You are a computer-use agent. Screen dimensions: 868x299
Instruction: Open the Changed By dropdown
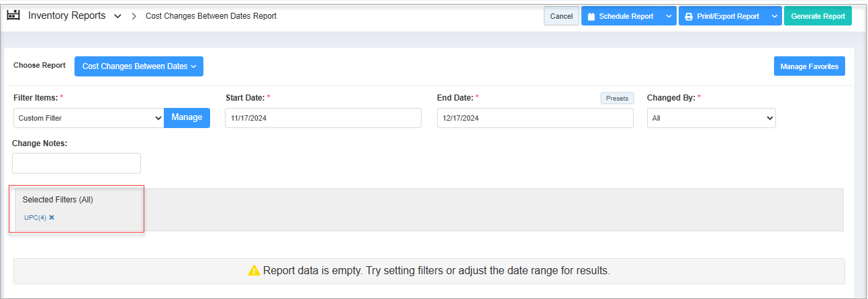tap(711, 118)
